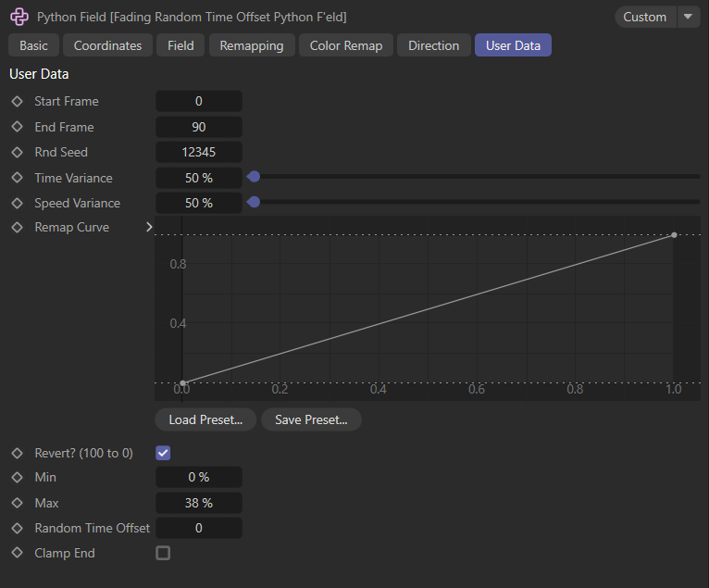Screen dimensions: 709x588
Task: Click the Python Field object icon
Action: (x=19, y=17)
